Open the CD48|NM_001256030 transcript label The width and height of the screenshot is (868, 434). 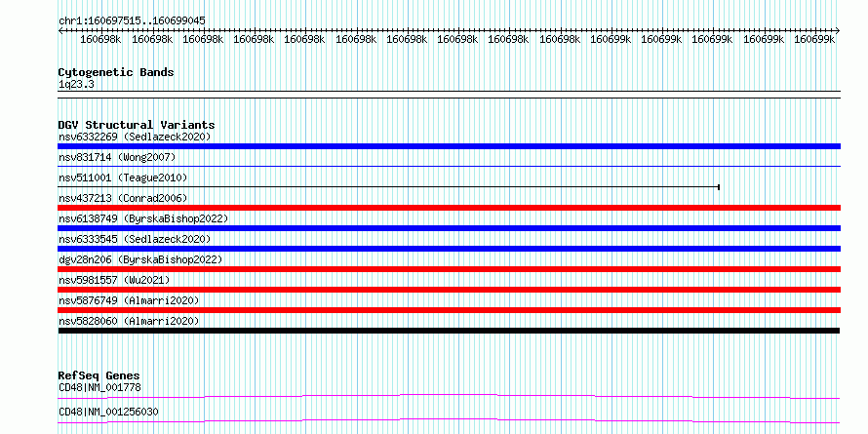click(108, 413)
